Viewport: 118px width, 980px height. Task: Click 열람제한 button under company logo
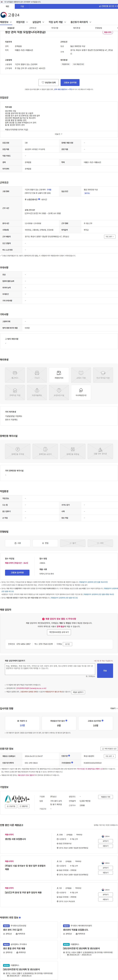pyautogui.click(x=24, y=806)
